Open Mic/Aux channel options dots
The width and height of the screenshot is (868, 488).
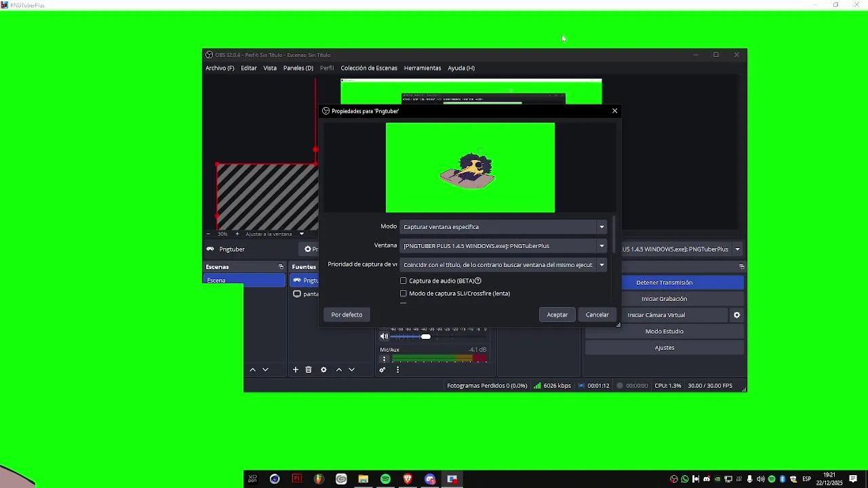(x=384, y=359)
